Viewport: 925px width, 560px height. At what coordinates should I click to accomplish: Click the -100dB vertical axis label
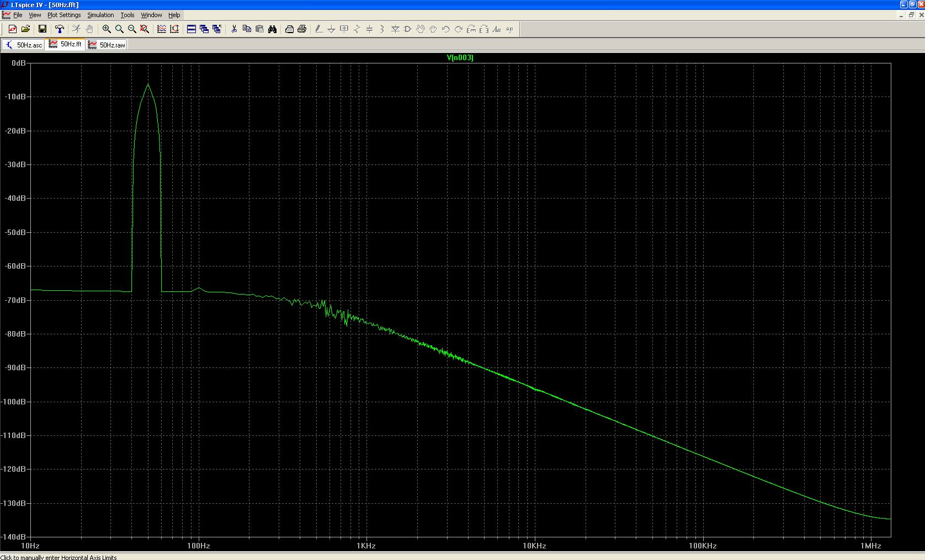coord(14,402)
